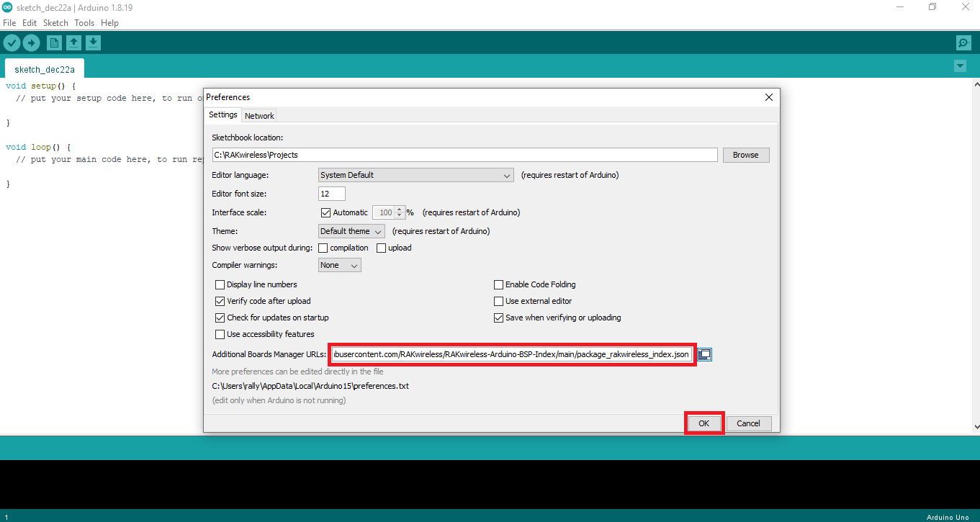980x522 pixels.
Task: Enable Display line numbers
Action: 220,284
